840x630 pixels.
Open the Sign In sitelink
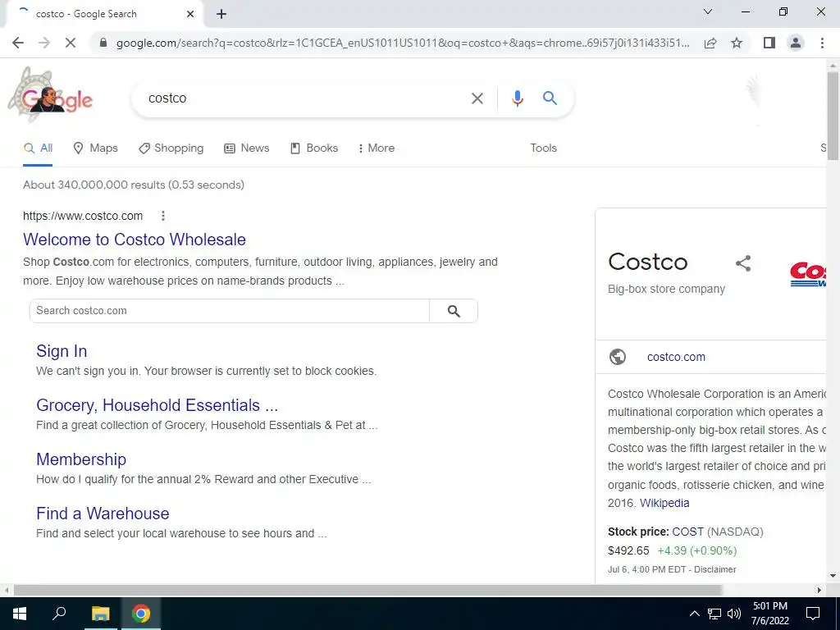tap(62, 351)
